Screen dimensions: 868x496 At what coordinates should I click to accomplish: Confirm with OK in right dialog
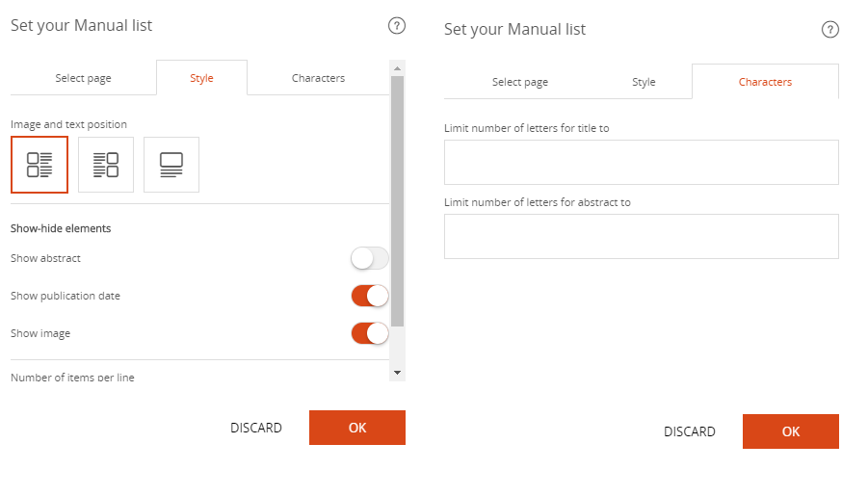click(791, 431)
